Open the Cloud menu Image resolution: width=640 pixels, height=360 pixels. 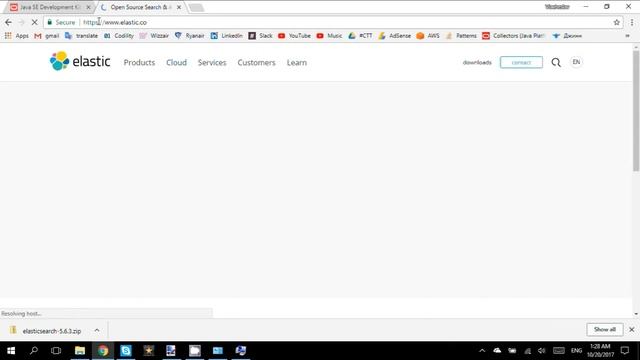click(x=176, y=62)
